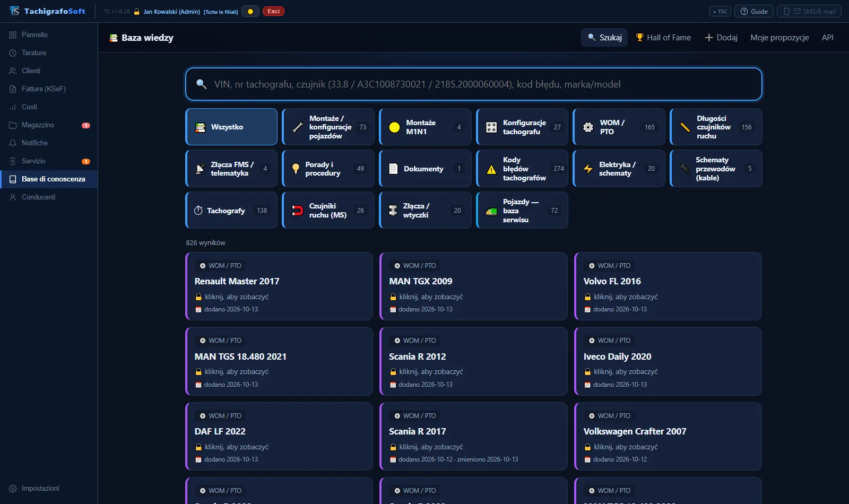Open the Guide help button

click(754, 11)
